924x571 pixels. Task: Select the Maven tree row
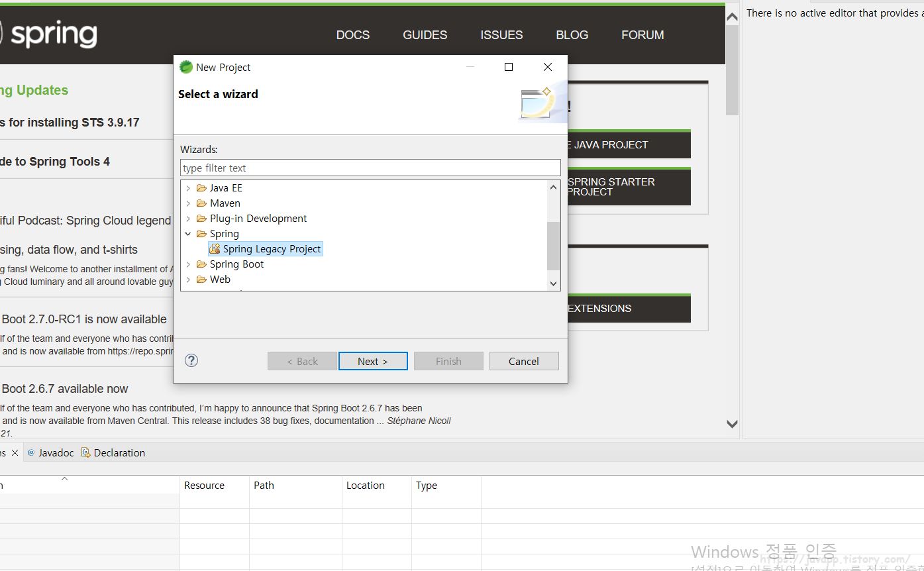(225, 203)
